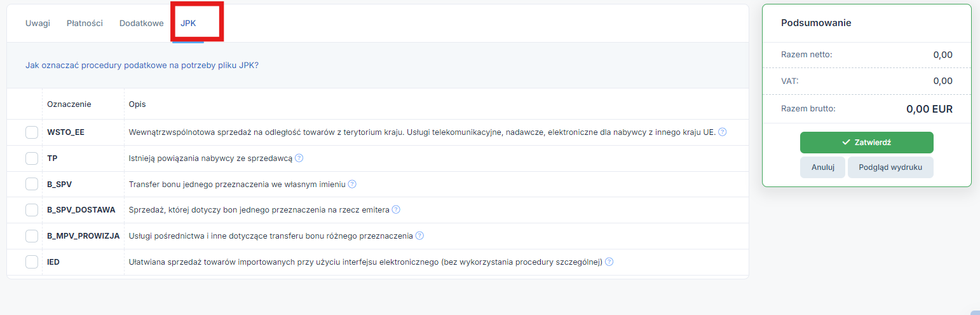The image size is (980, 315).
Task: Click help icon beside IED description
Action: point(609,262)
